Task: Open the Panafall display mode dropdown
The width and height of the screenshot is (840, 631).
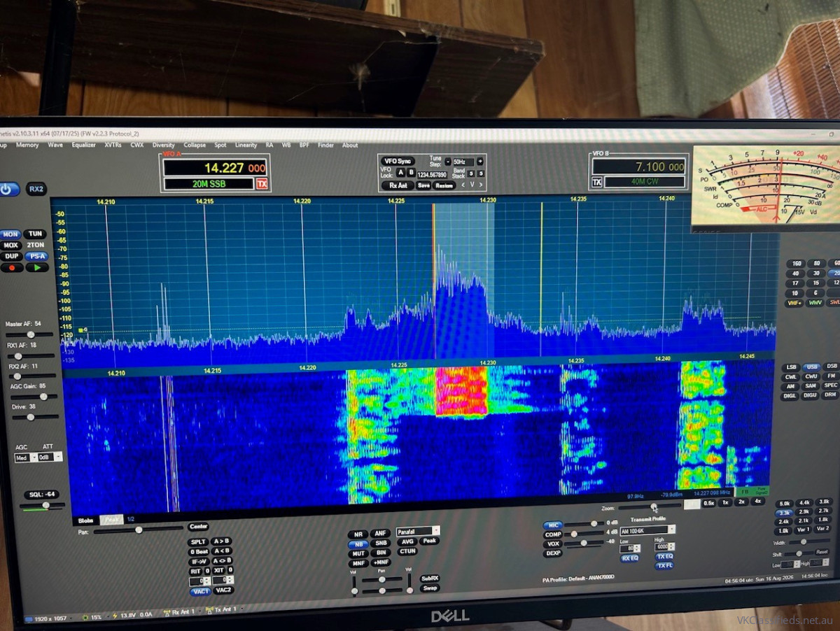Action: pyautogui.click(x=418, y=531)
